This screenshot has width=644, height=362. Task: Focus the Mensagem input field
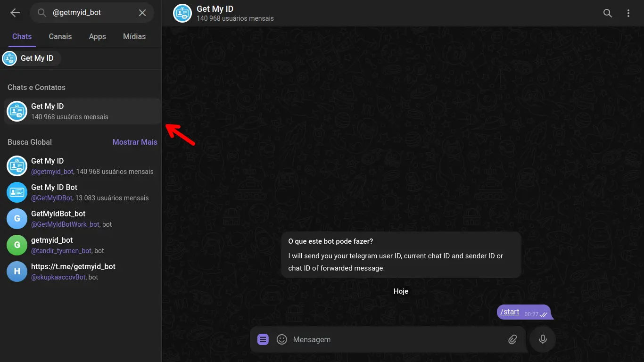(395, 339)
